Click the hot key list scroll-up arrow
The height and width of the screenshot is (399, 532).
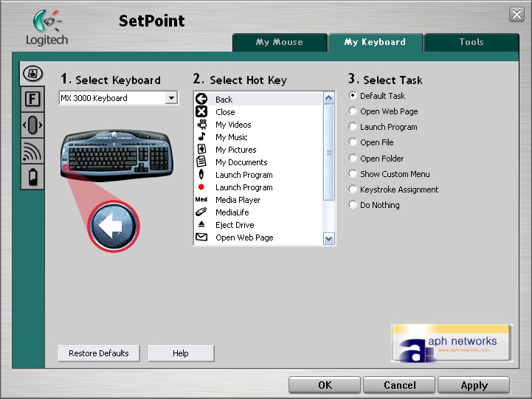point(329,98)
